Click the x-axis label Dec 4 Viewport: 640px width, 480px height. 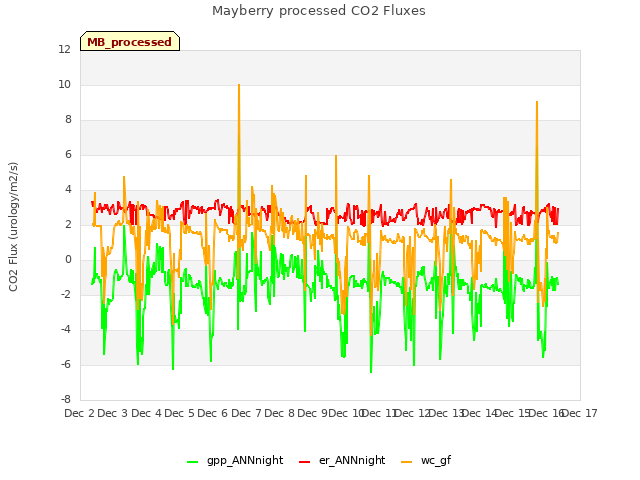click(147, 413)
